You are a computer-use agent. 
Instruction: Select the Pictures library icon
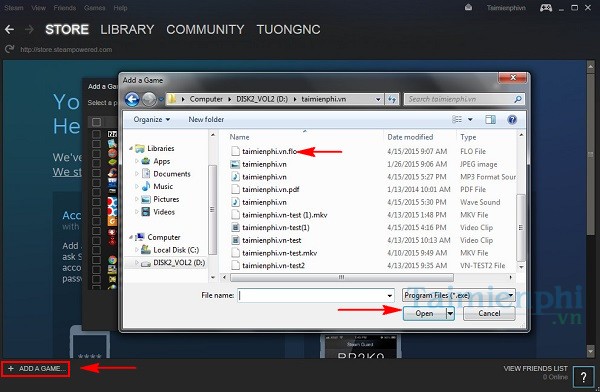coord(146,199)
